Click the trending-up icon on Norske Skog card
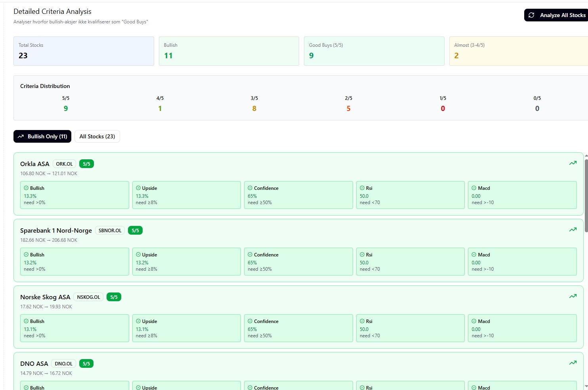Viewport: 588px width, 390px height. (x=573, y=296)
